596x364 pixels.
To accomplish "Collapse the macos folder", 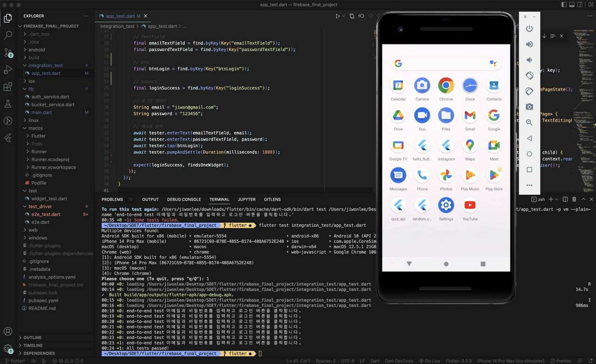I will pyautogui.click(x=55, y=128).
